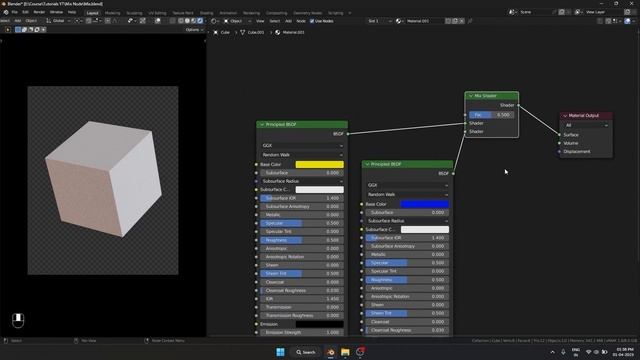The width and height of the screenshot is (640, 360).
Task: Open the Help menu
Action: tap(72, 12)
